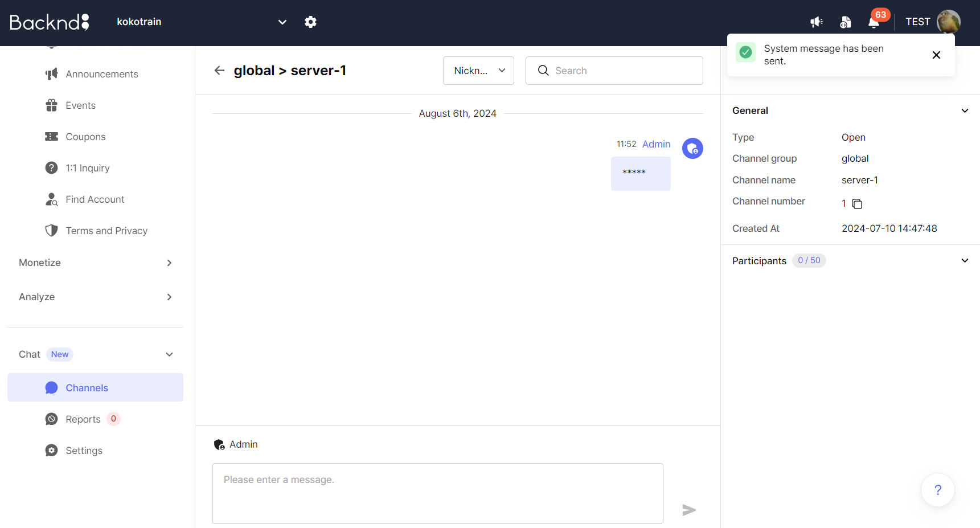Screen dimensions: 980x528
Task: Open the TEST user profile avatar
Action: tap(948, 22)
